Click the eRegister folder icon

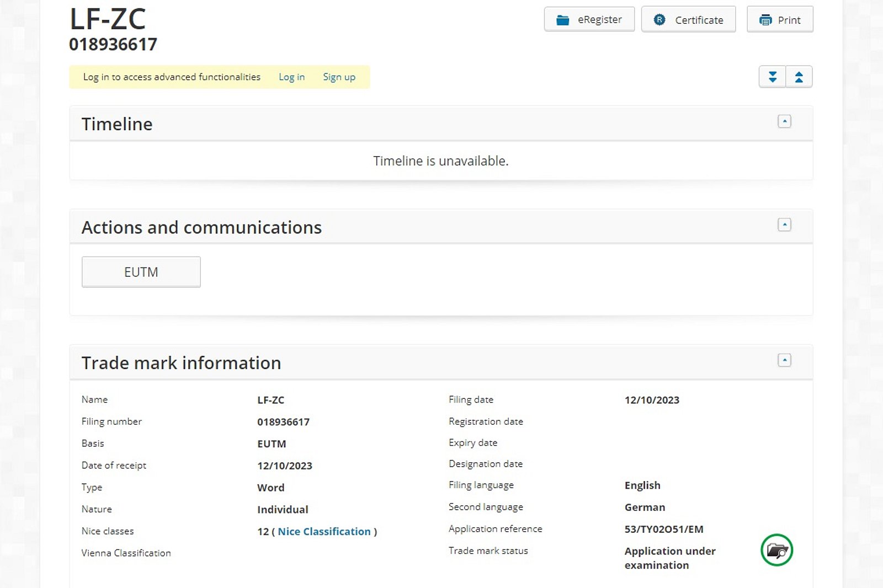tap(562, 20)
